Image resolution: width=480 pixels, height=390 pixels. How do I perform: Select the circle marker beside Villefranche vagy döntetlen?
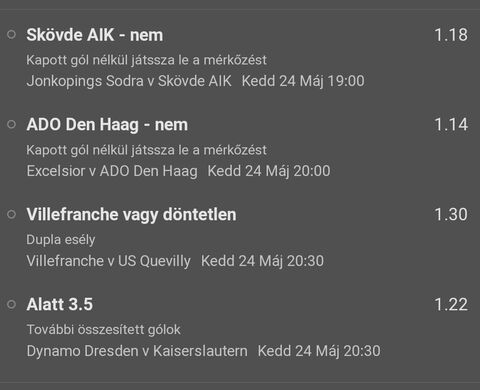pyautogui.click(x=11, y=214)
